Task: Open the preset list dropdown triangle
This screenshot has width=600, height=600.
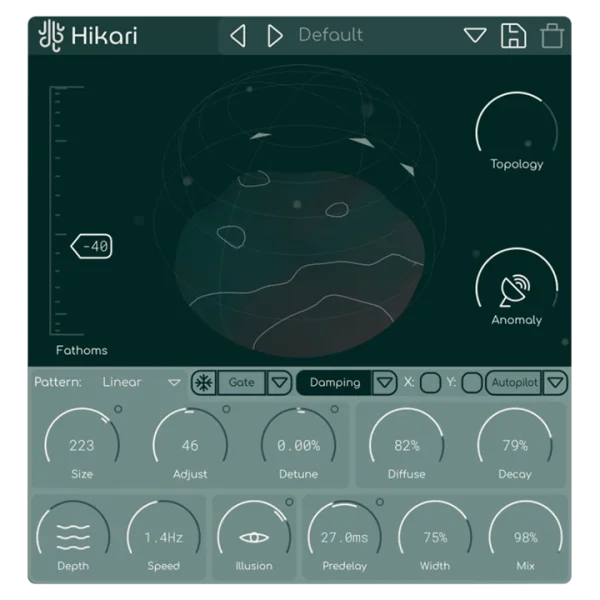Action: click(475, 36)
